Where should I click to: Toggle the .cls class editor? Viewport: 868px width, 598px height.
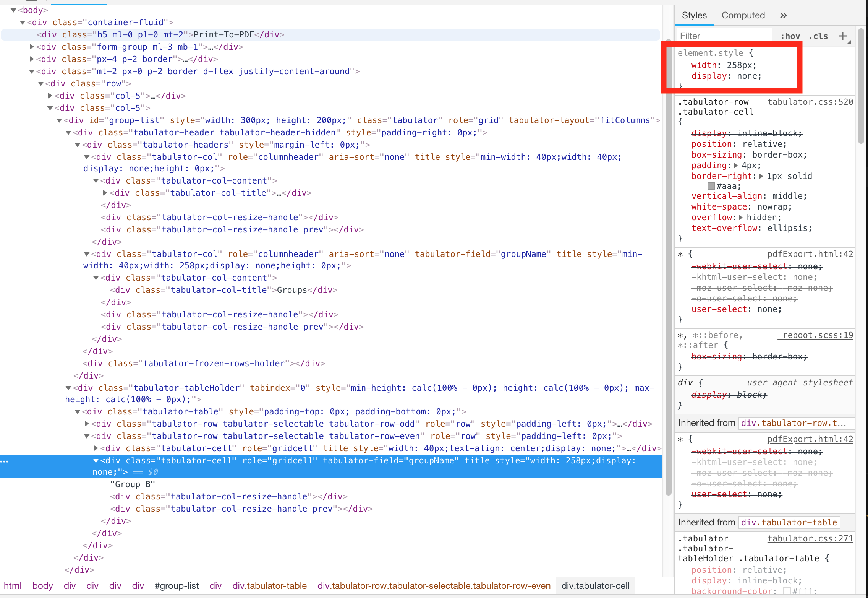point(818,36)
